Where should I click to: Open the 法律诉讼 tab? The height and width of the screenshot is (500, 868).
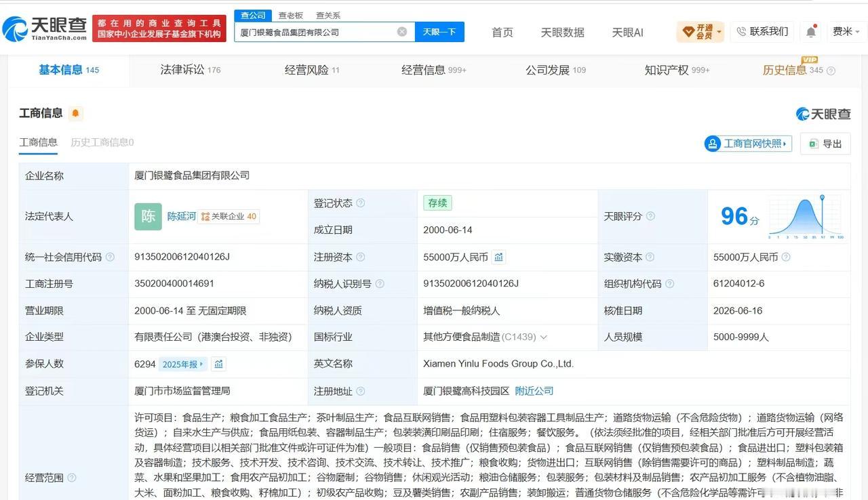[190, 70]
